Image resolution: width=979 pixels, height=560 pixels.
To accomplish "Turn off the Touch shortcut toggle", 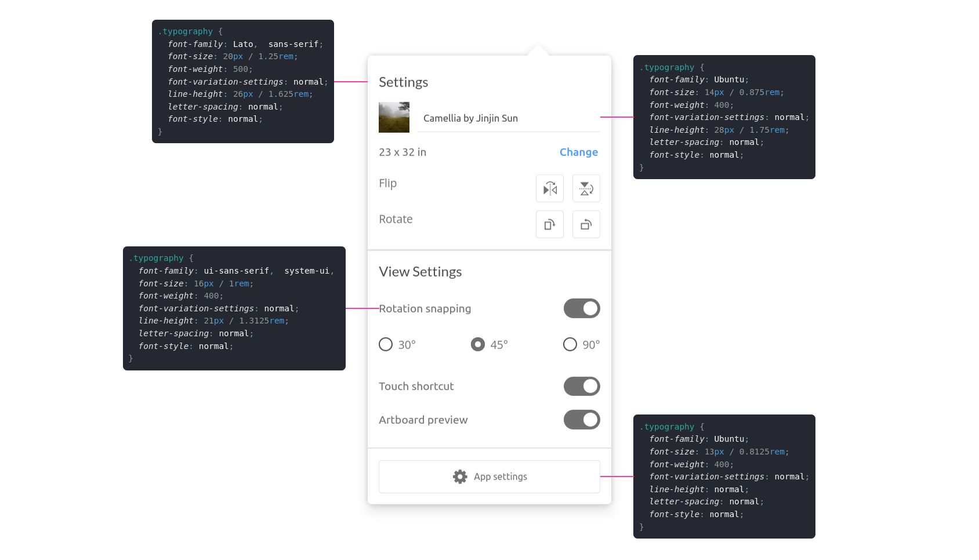I will 582,386.
